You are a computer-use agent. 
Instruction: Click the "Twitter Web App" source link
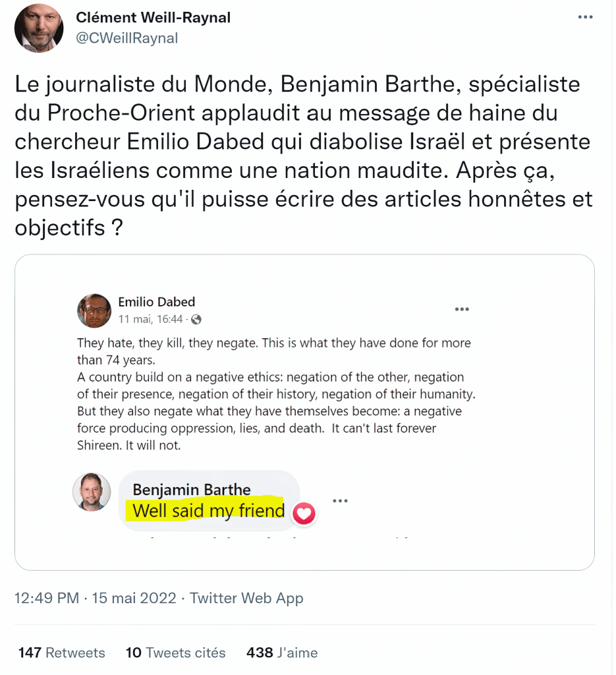pos(246,599)
